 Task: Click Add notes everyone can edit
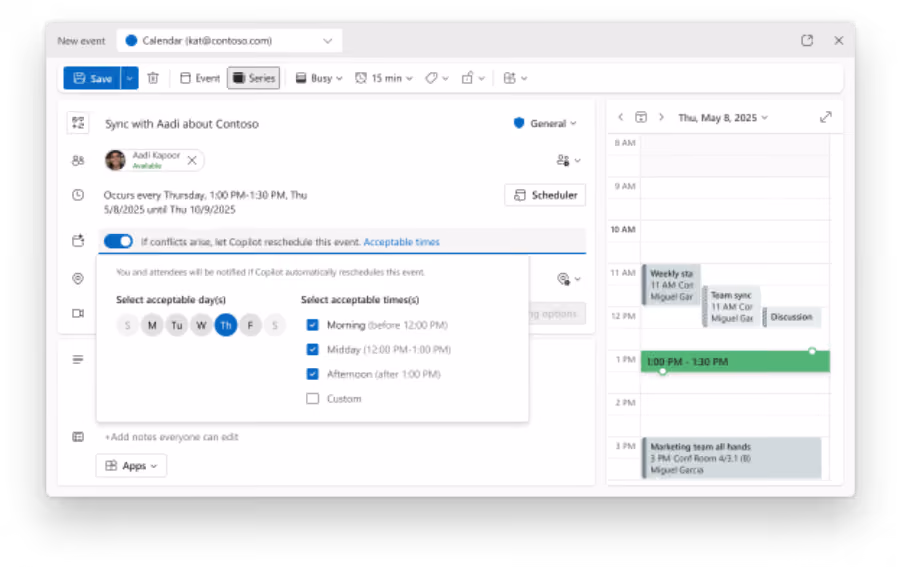click(x=172, y=437)
